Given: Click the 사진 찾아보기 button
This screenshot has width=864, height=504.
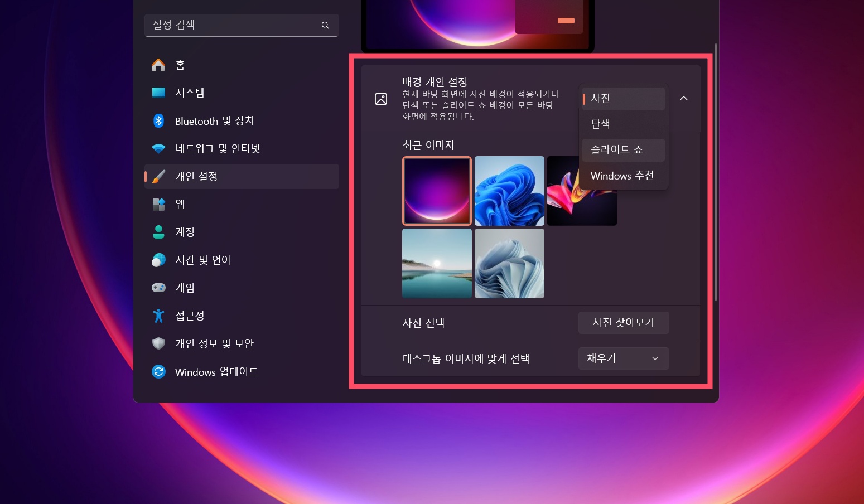Looking at the screenshot, I should 624,323.
